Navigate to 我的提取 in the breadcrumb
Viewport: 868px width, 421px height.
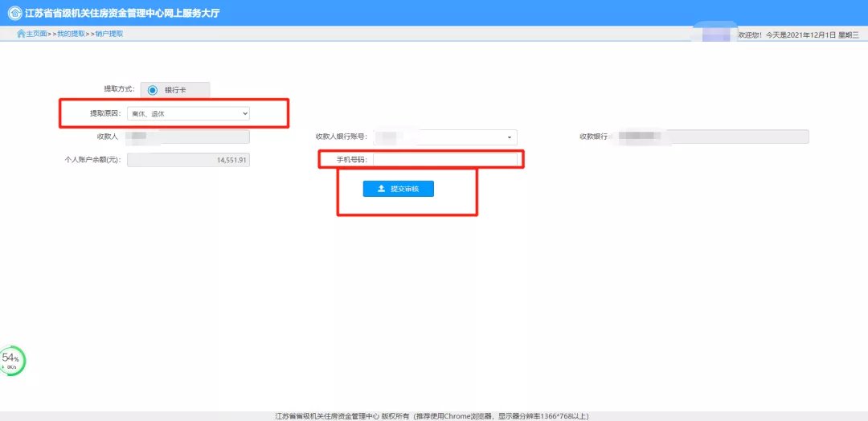coord(71,34)
